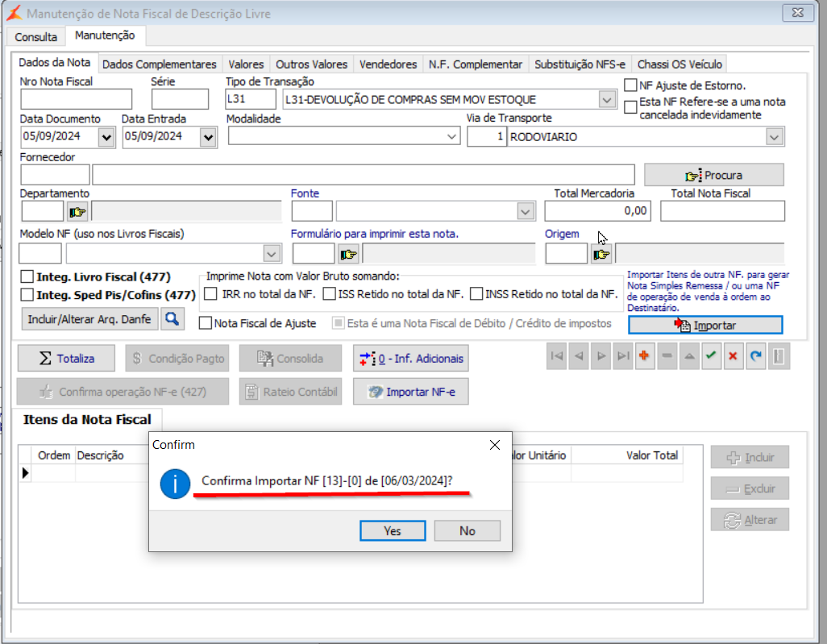Open N.F. Complementar tab
827x644 pixels.
coord(476,64)
